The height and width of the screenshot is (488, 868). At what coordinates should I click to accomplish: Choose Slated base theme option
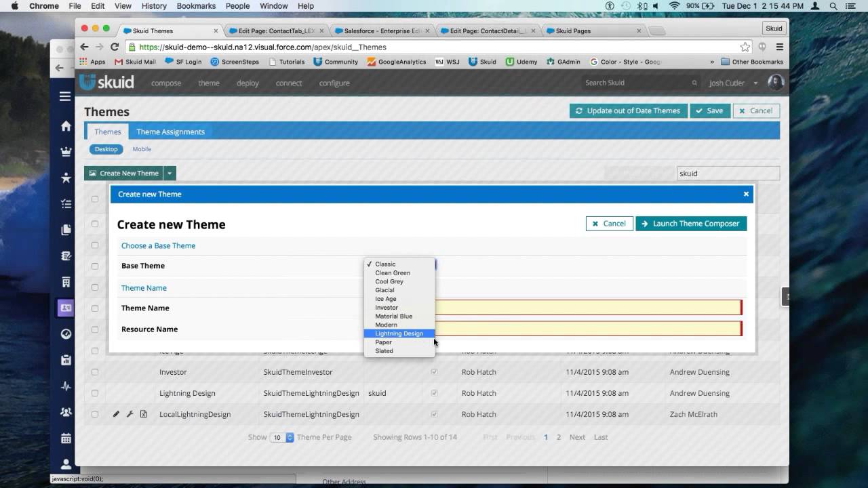click(399, 350)
